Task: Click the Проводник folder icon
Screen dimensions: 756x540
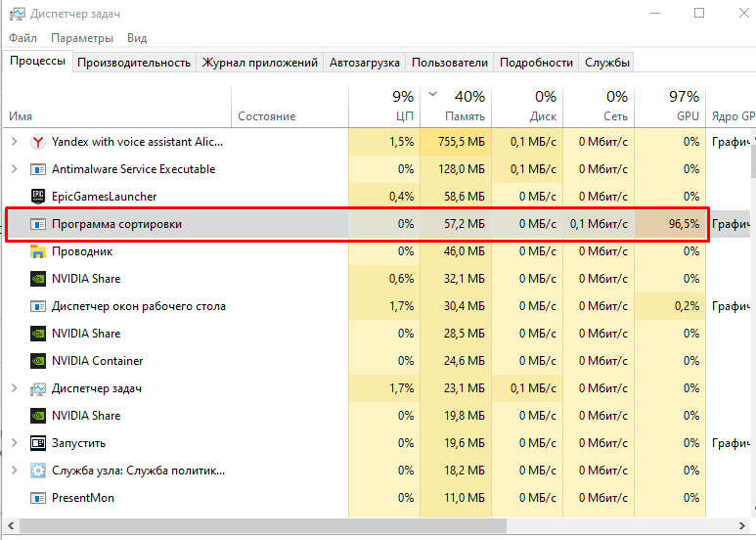Action: coord(37,251)
